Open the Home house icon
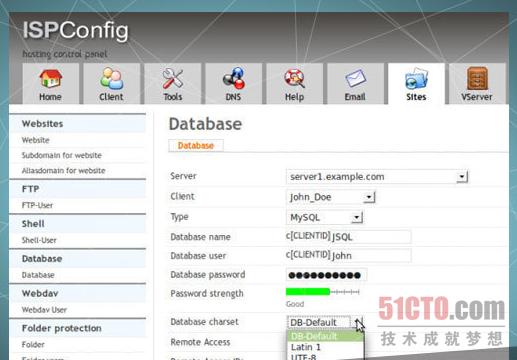 [x=51, y=79]
